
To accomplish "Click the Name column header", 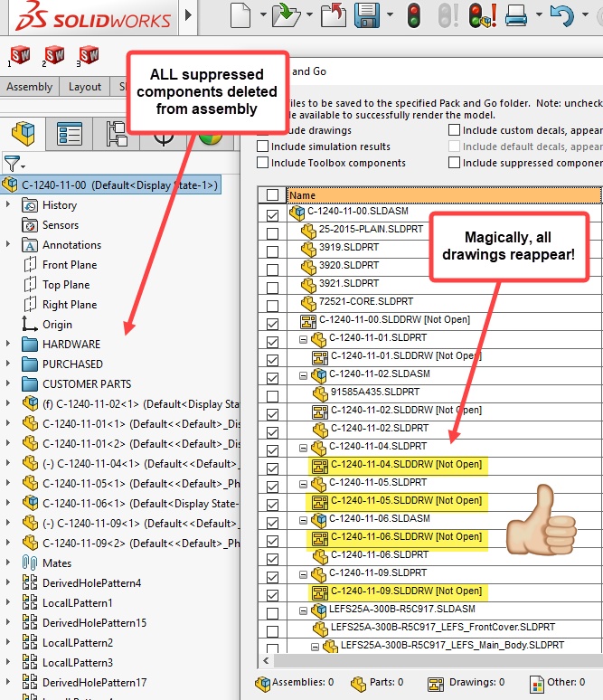I will (x=444, y=195).
